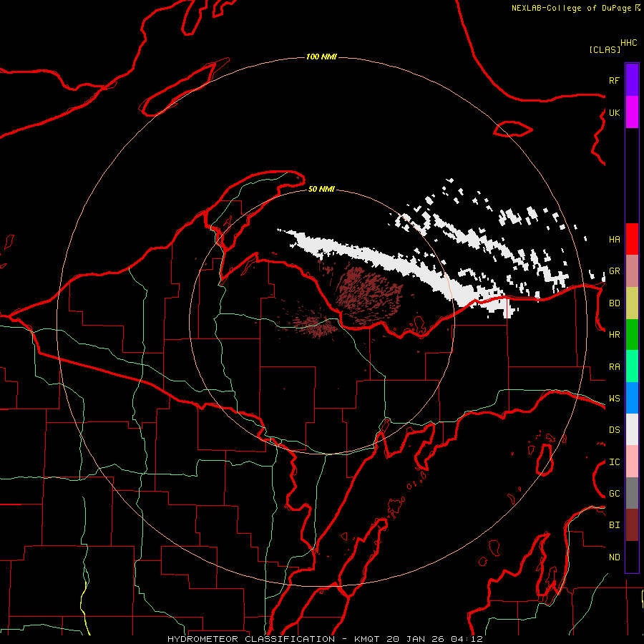Click the HHC label above the legend
The width and height of the screenshot is (644, 644).
[628, 43]
